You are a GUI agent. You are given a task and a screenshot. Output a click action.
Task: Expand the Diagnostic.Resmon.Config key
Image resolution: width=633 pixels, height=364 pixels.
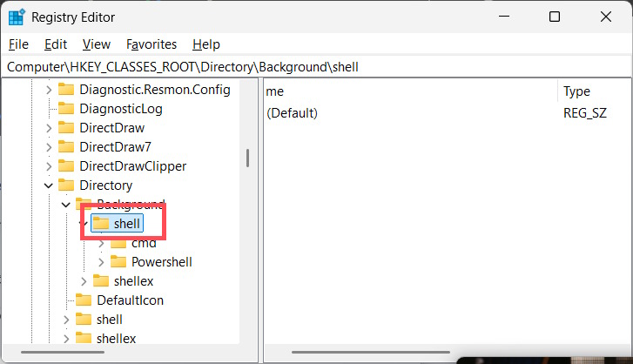pyautogui.click(x=49, y=90)
